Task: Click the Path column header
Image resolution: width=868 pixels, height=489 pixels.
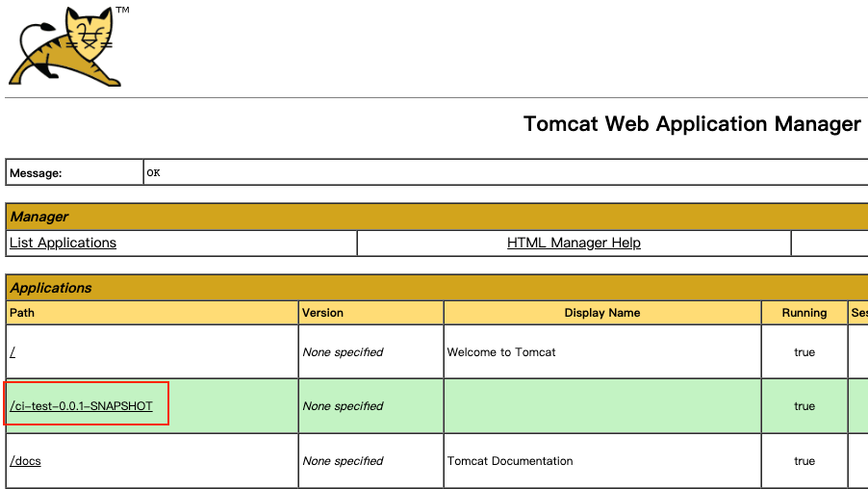Action: click(152, 313)
